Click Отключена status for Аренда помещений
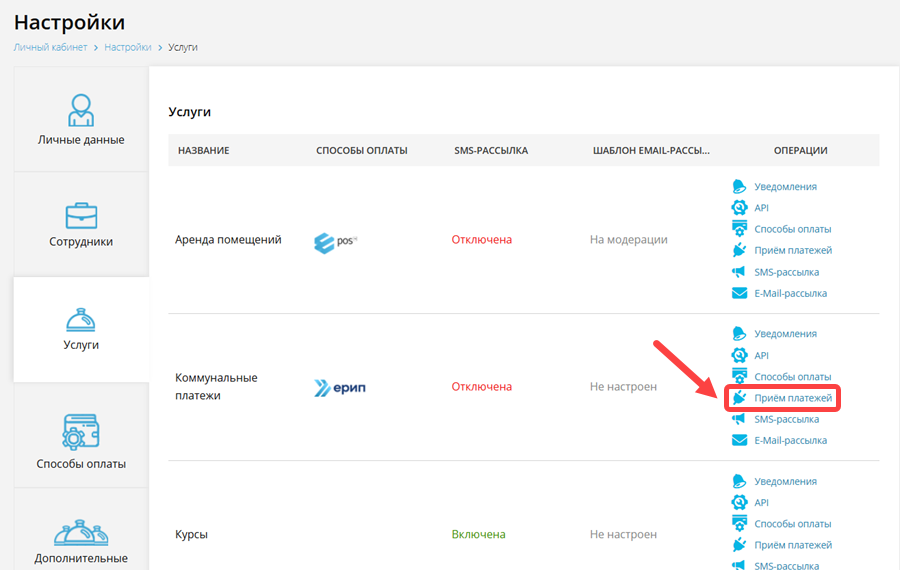Screen dimensions: 900x570 point(482,239)
